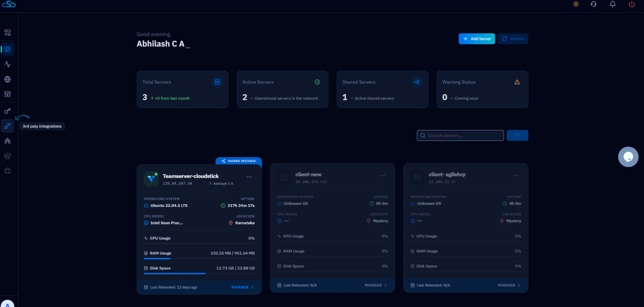This screenshot has height=307, width=644.
Task: Click the Shared Servers share icon
Action: coord(417,82)
